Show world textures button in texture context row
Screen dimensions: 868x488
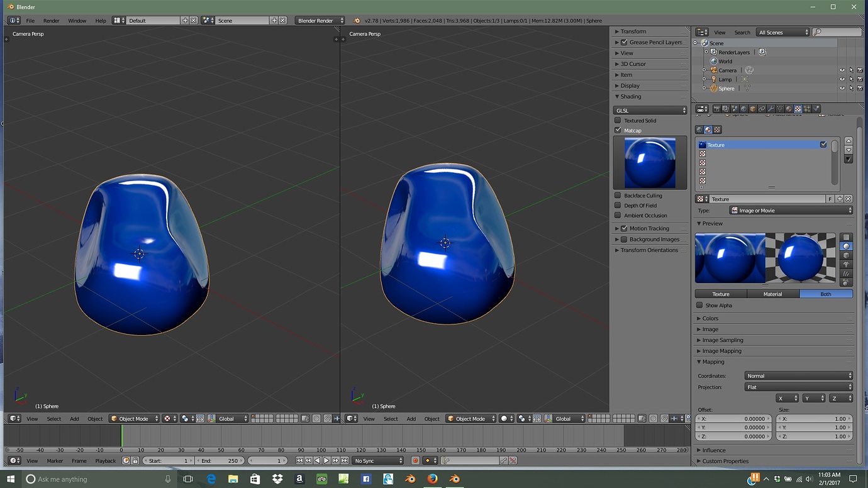pyautogui.click(x=699, y=130)
